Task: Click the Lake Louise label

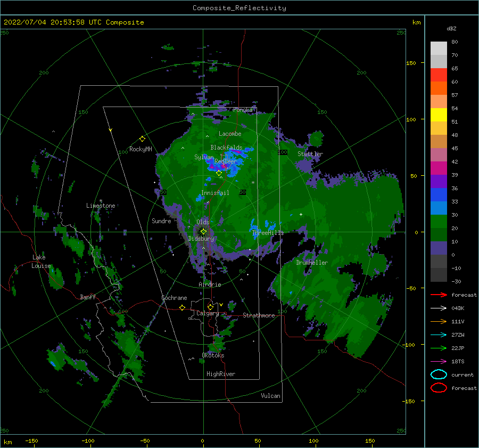Action: (x=41, y=262)
